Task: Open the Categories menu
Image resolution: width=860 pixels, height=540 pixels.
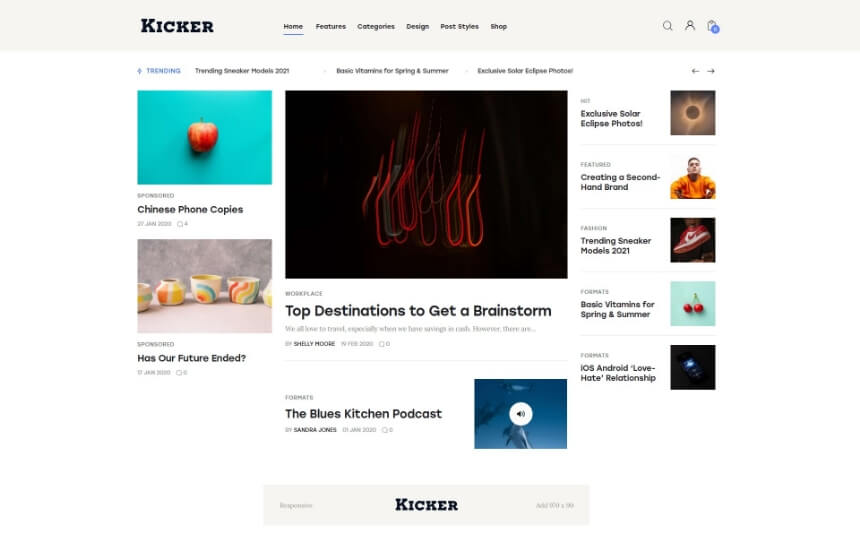Action: coord(376,26)
